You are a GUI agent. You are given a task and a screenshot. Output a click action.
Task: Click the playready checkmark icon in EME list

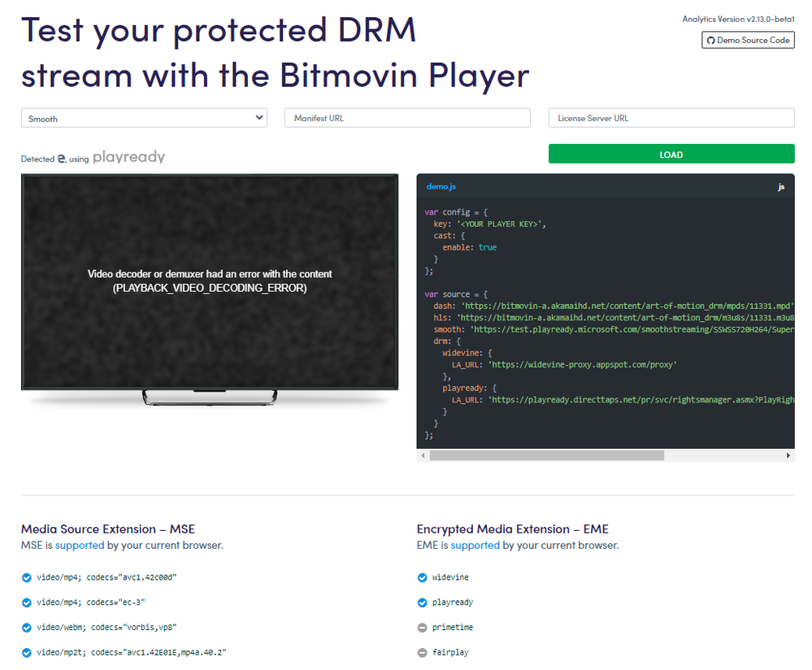click(x=422, y=603)
